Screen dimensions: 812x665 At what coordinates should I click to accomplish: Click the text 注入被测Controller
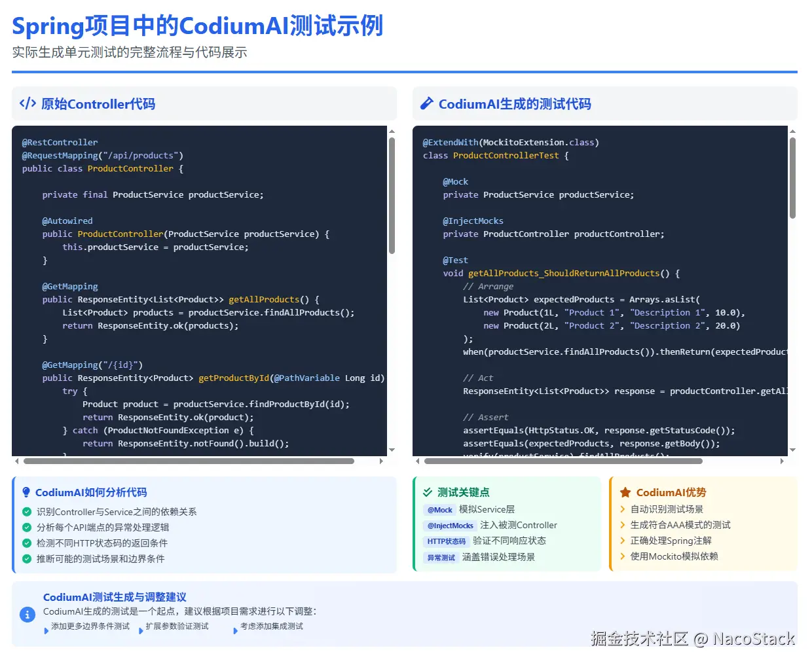pos(519,525)
